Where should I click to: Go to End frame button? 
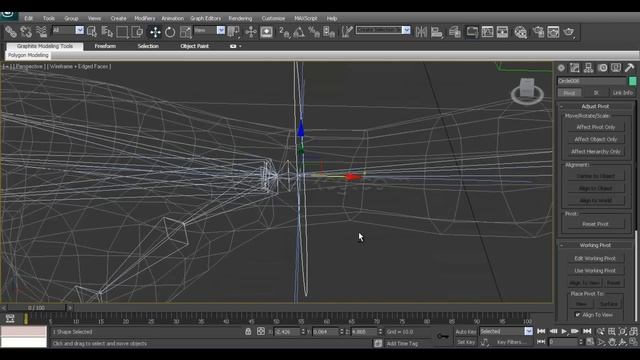point(587,331)
